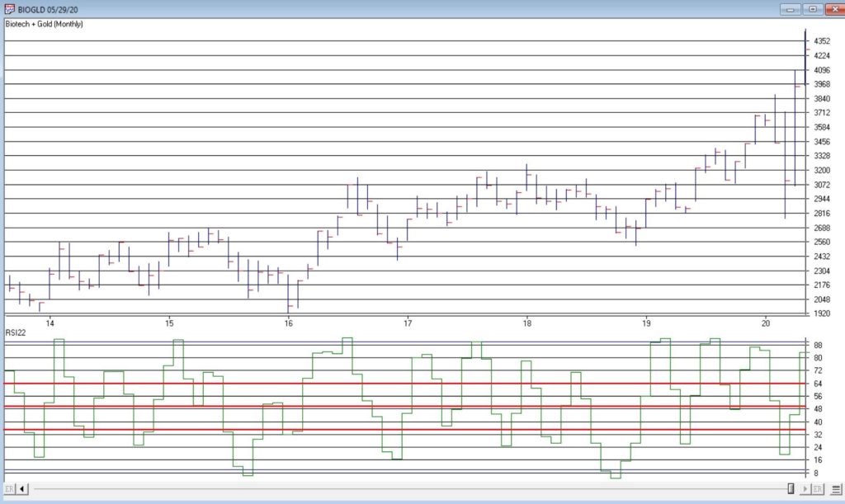Click the RSI 56 axis label
Screen dimensions: 845x504
[x=818, y=396]
